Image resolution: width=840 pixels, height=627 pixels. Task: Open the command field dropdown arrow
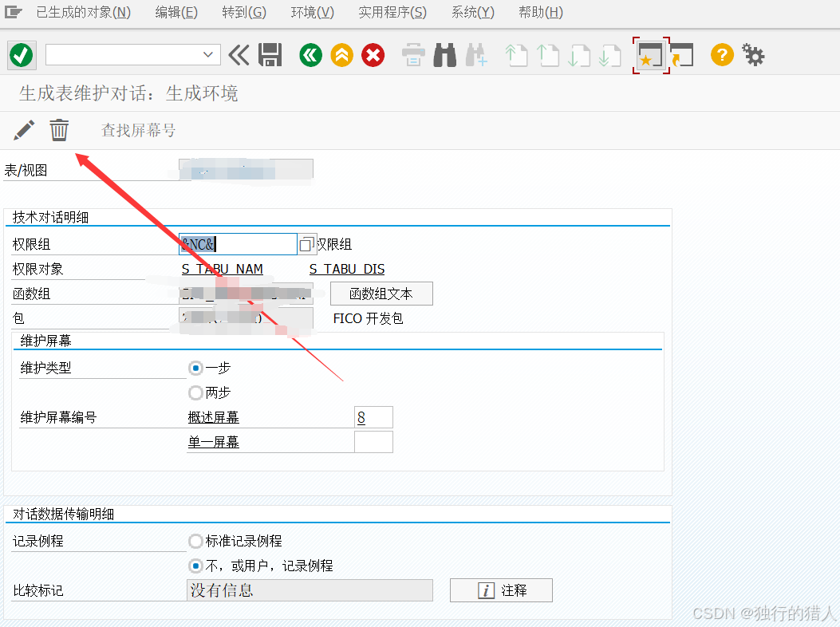click(208, 55)
